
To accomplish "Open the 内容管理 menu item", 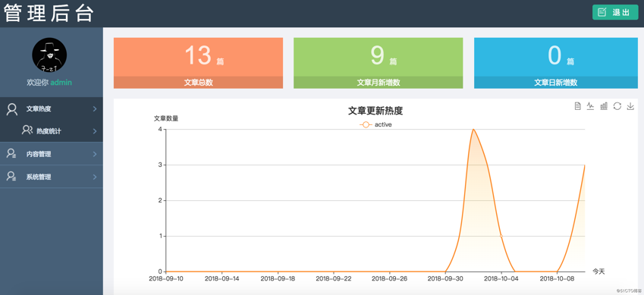I will (52, 154).
